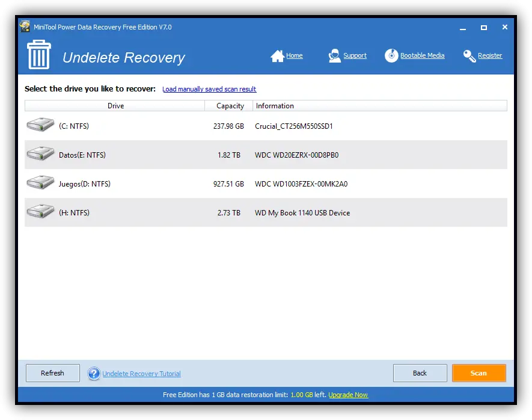532x420 pixels.
Task: Sort by the Drive column header
Action: click(115, 105)
